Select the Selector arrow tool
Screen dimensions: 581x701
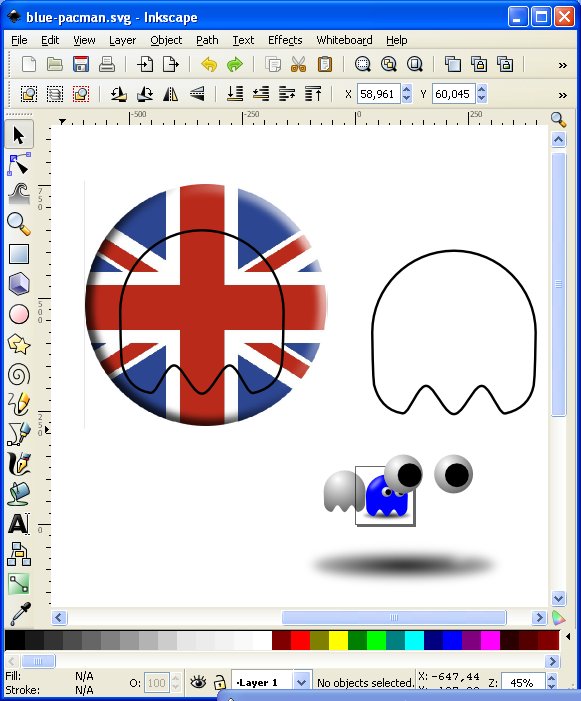19,135
